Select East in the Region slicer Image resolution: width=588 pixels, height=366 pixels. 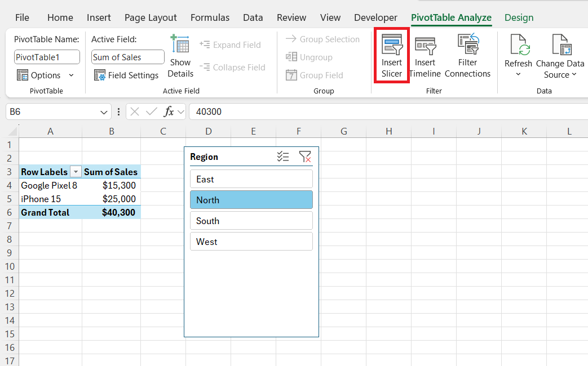251,179
